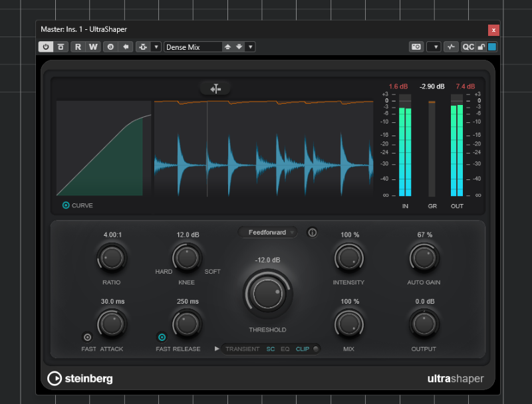532x404 pixels.
Task: Enable Read automation R button
Action: (x=78, y=47)
